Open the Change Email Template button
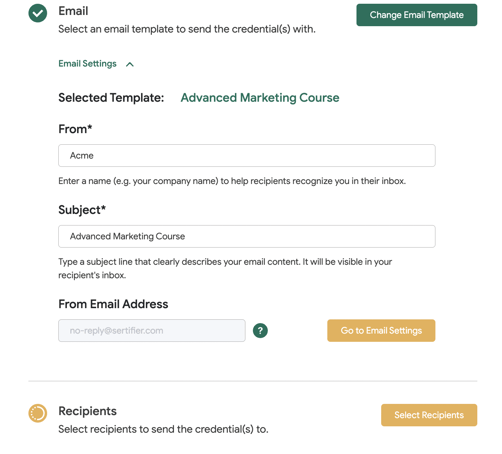Screen dimensions: 502x454 coord(417,15)
